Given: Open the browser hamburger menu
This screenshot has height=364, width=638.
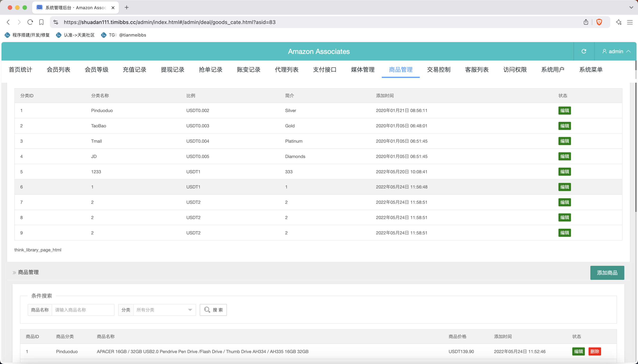Looking at the screenshot, I should [630, 22].
